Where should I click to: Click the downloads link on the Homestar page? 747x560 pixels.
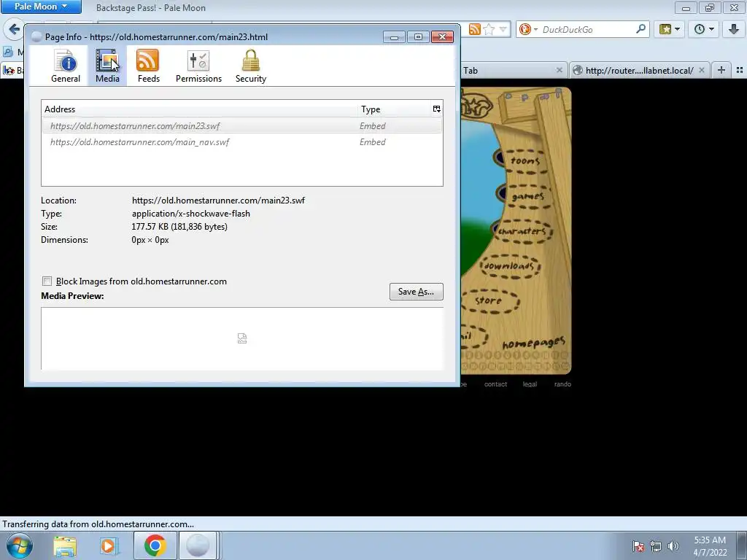click(509, 265)
